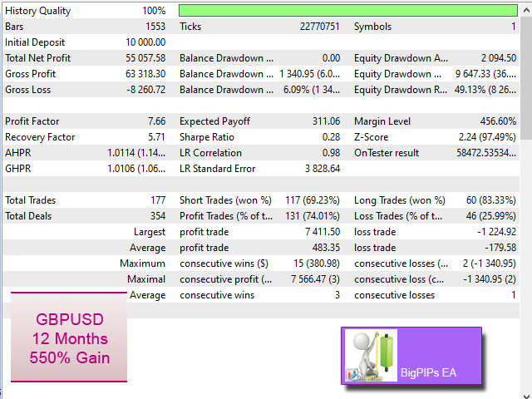This screenshot has width=532, height=399.
Task: Select Balance Drawdown value 1 340.95
Action: tap(309, 74)
